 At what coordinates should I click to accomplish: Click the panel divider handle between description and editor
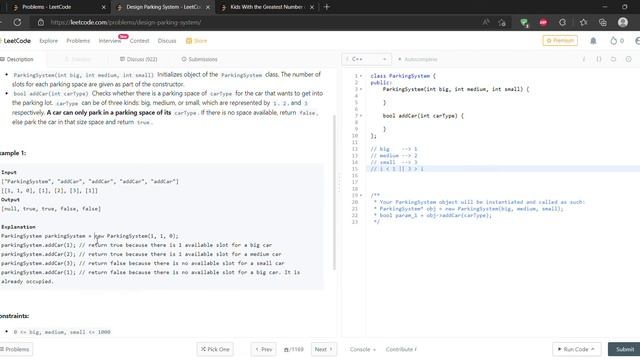click(339, 182)
